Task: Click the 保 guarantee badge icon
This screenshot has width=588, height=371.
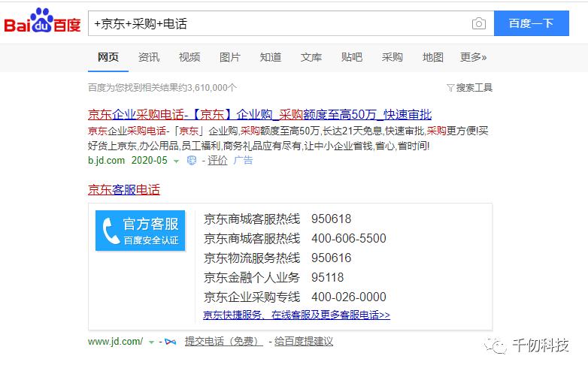Action: coord(192,161)
